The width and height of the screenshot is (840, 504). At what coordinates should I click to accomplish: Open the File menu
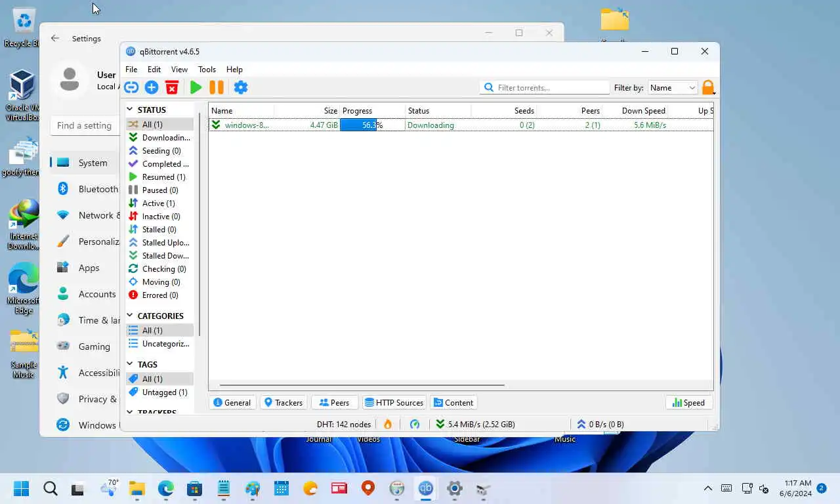[x=131, y=69]
